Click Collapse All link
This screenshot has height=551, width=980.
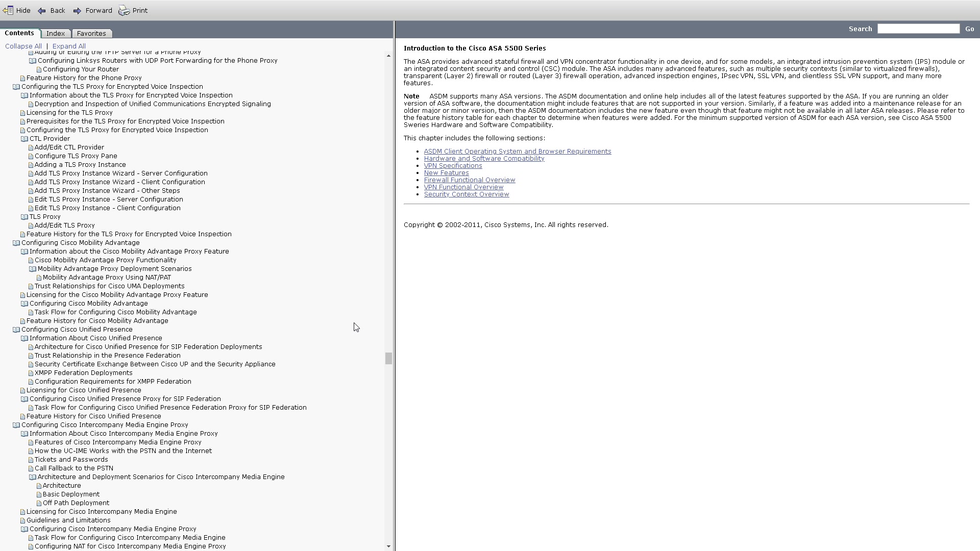pyautogui.click(x=23, y=45)
